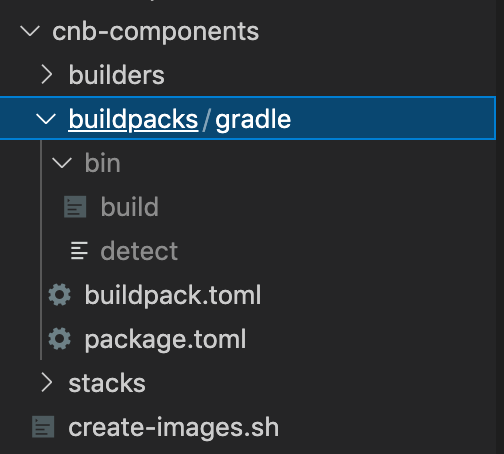Open buildpack.toml in the editor
Screen dimensions: 504x454
tap(173, 295)
